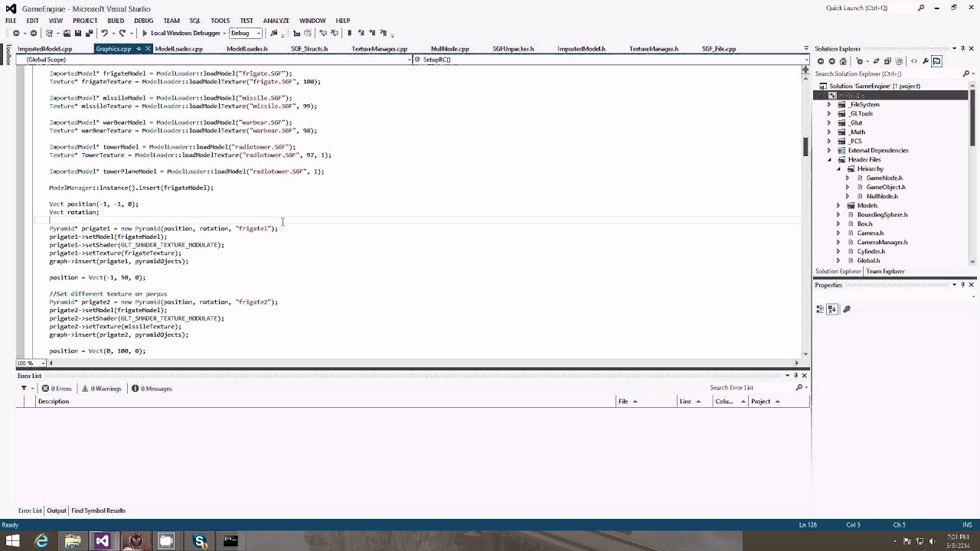
Task: Click Sync with Active Document icon
Action: [875, 61]
